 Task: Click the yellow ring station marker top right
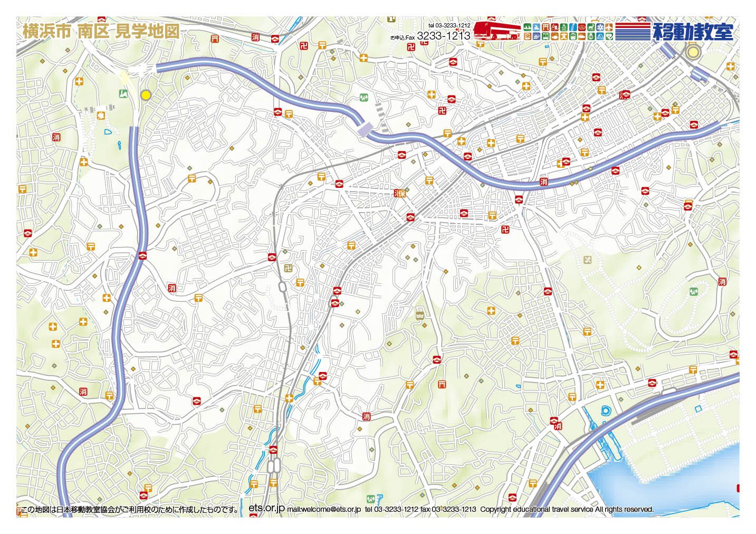[693, 52]
